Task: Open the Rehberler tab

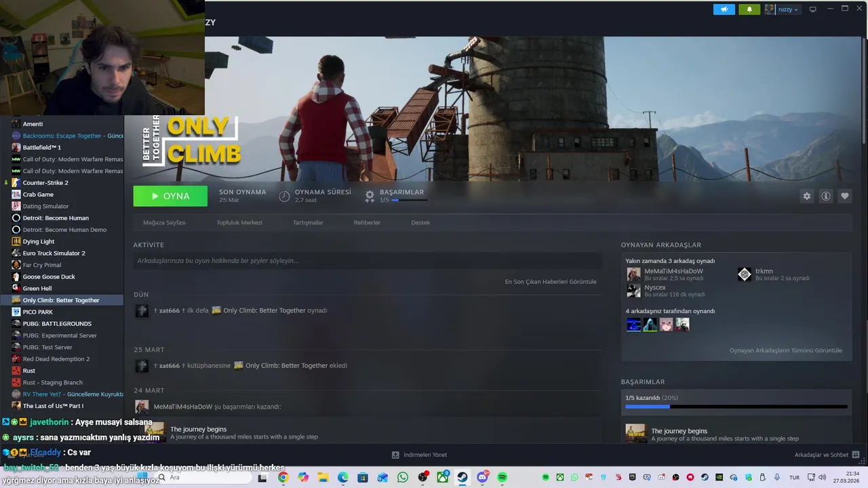Action: (367, 222)
